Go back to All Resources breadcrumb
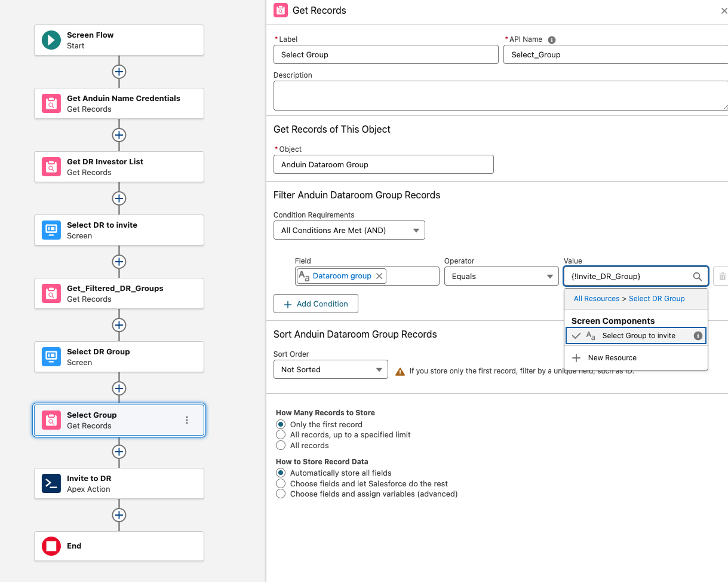 [596, 299]
